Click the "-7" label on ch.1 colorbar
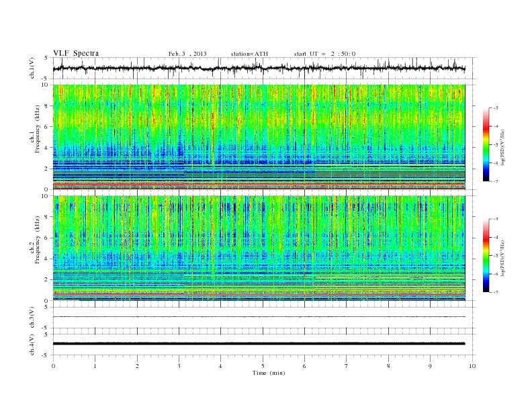This screenshot has height=411, width=532. 496,181
